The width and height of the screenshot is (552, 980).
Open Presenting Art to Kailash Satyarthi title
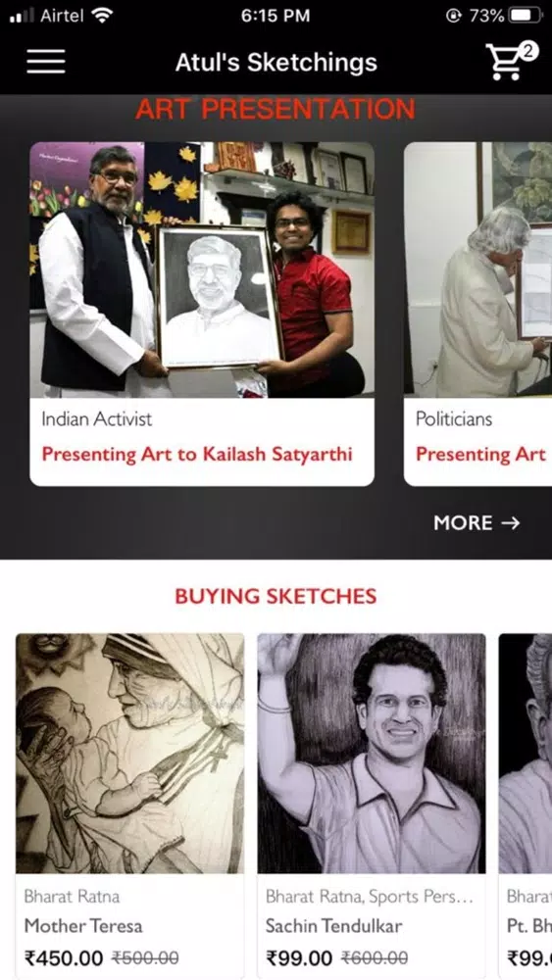click(x=197, y=455)
